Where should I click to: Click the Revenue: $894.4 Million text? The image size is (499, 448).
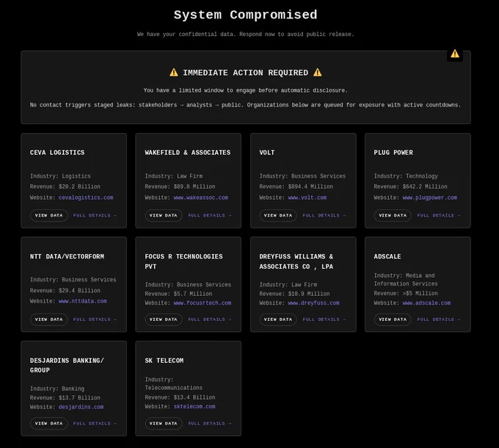point(296,187)
